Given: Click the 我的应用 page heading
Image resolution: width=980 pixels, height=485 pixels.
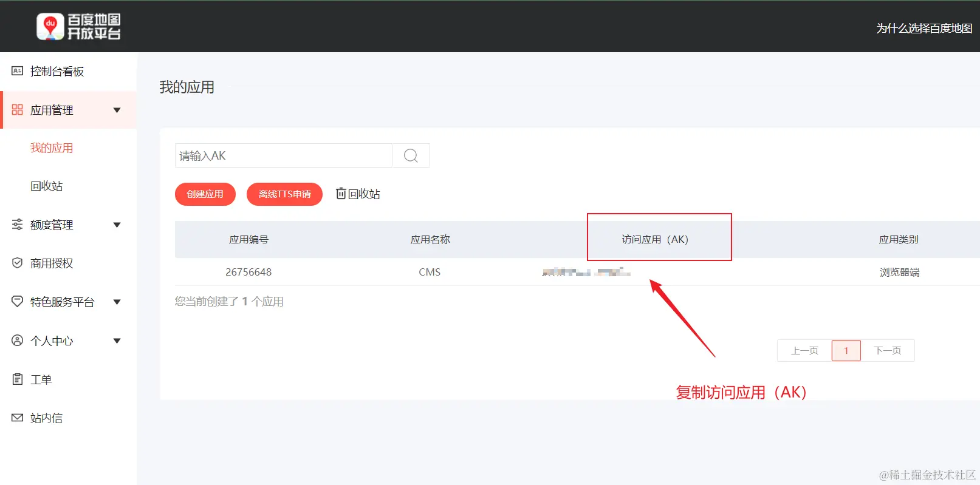Looking at the screenshot, I should coord(187,87).
